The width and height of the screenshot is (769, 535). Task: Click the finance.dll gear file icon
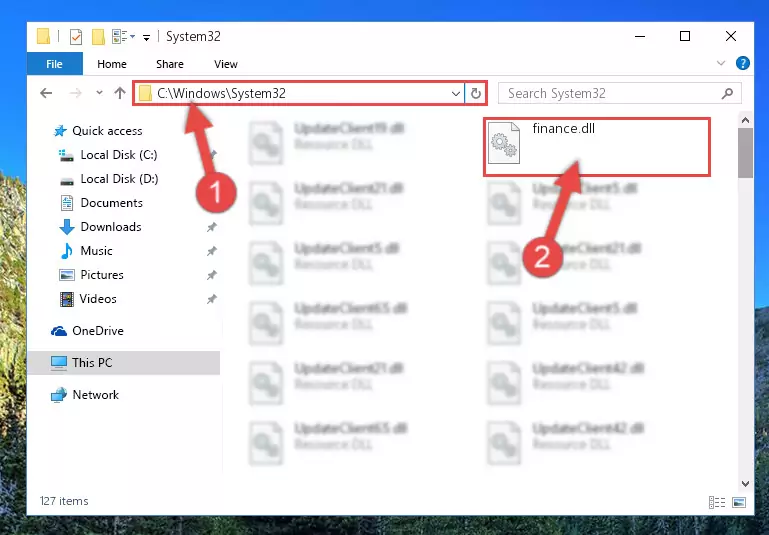[504, 143]
